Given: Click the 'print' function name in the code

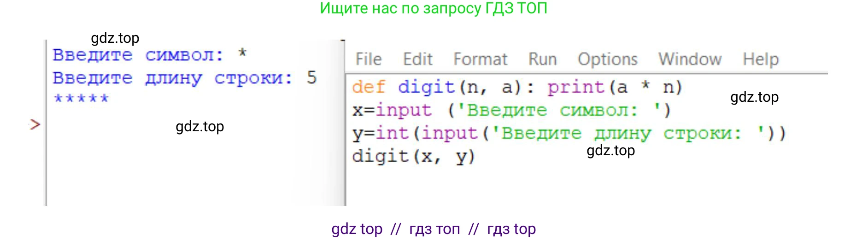Looking at the screenshot, I should [x=575, y=87].
